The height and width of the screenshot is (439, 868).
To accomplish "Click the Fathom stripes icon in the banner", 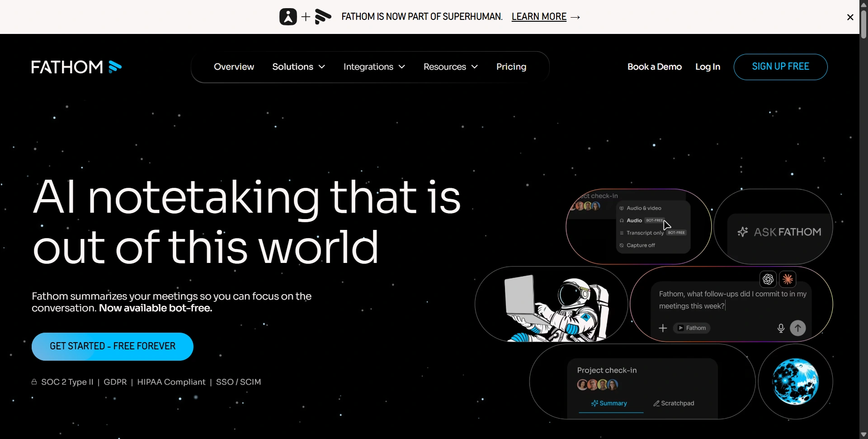I will [x=323, y=17].
